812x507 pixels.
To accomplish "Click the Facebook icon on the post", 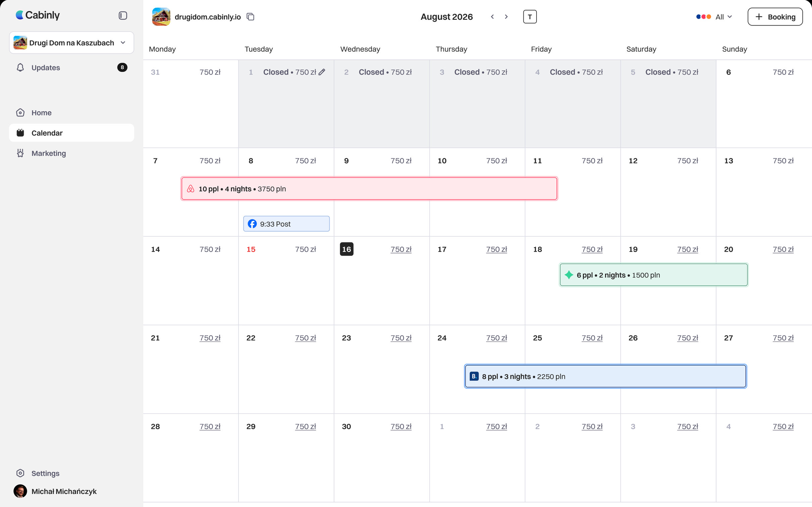I will coord(252,224).
